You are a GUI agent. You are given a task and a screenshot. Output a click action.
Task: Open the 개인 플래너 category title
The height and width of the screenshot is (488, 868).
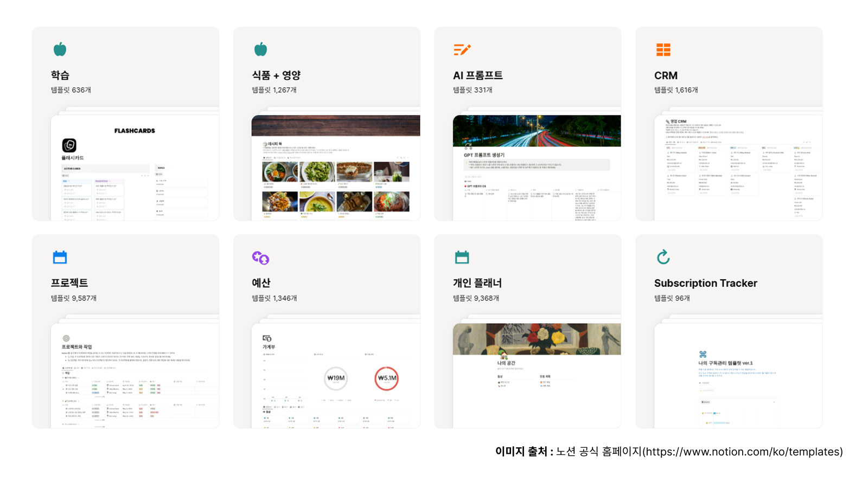click(477, 283)
